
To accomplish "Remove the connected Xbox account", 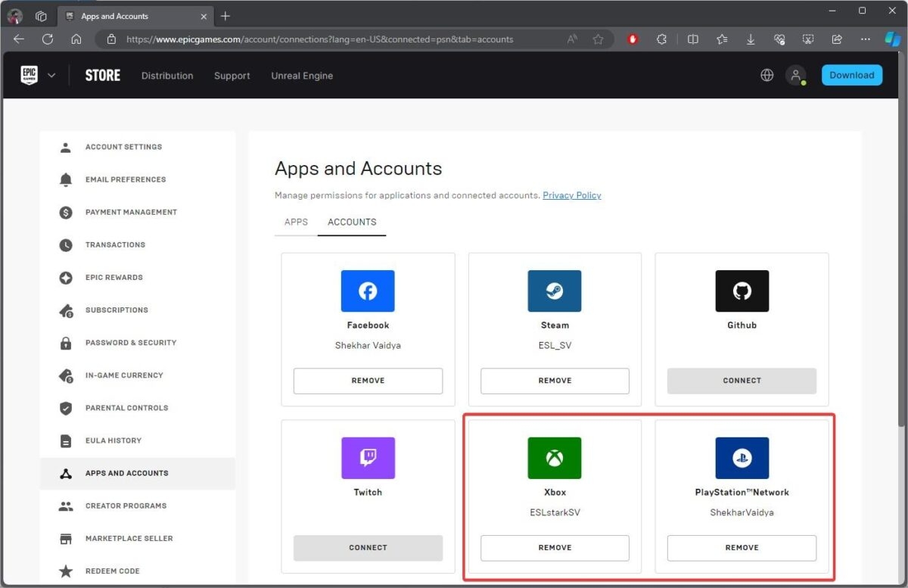I will pyautogui.click(x=555, y=547).
